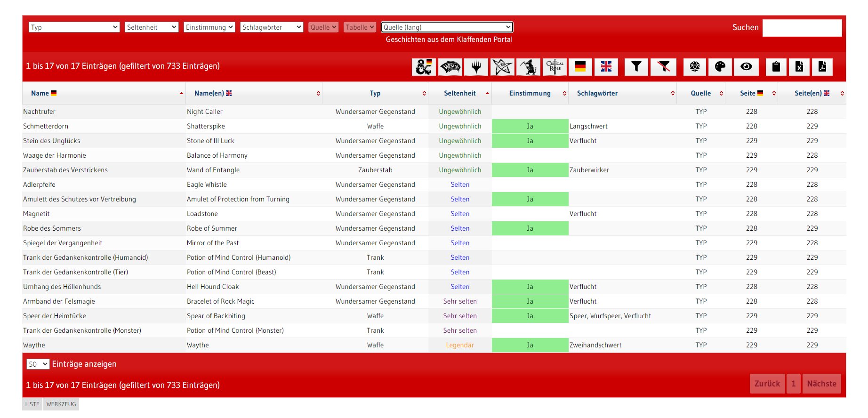Click the Cthulhu elder sign star icon
868x418 pixels.
coord(502,67)
